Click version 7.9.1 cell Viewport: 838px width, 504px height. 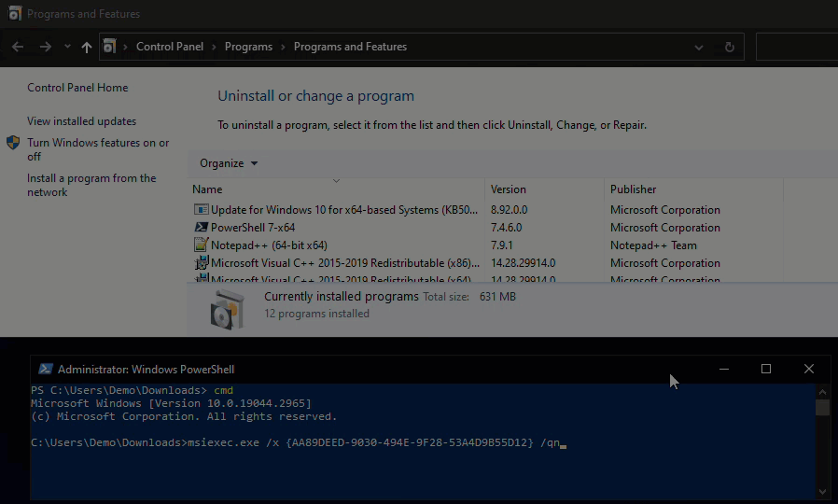pyautogui.click(x=501, y=245)
